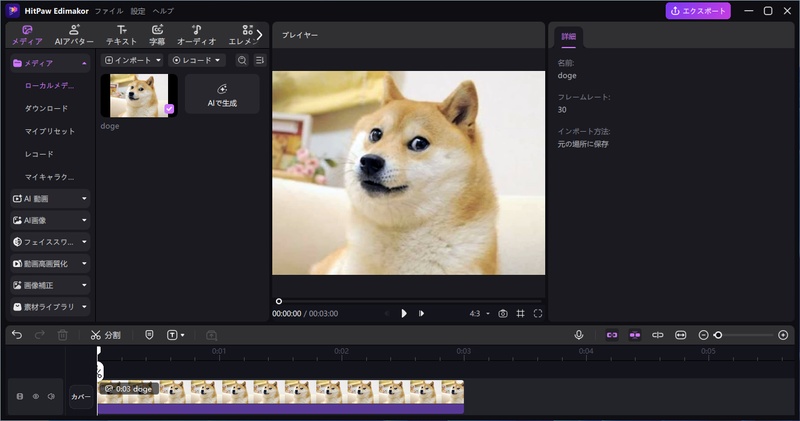The image size is (800, 421).
Task: Zoom in the timeline
Action: [x=783, y=335]
